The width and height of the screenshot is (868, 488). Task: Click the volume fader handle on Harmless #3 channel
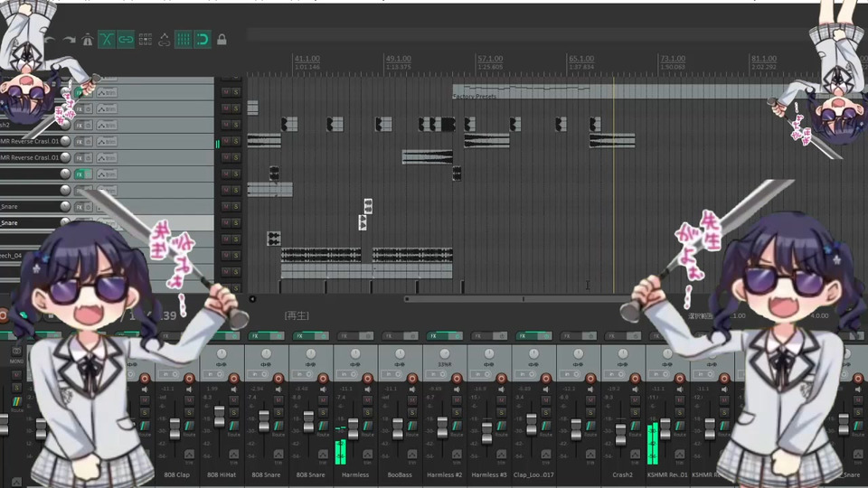(486, 433)
